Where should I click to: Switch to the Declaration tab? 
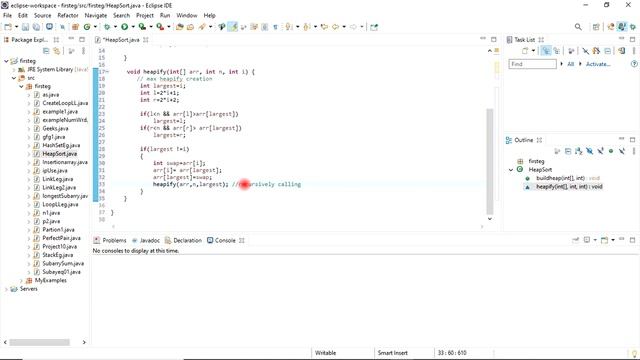(x=183, y=240)
